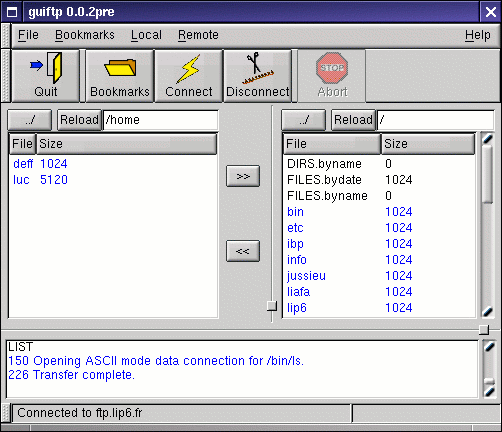Click the Abort stop sign icon

click(332, 68)
